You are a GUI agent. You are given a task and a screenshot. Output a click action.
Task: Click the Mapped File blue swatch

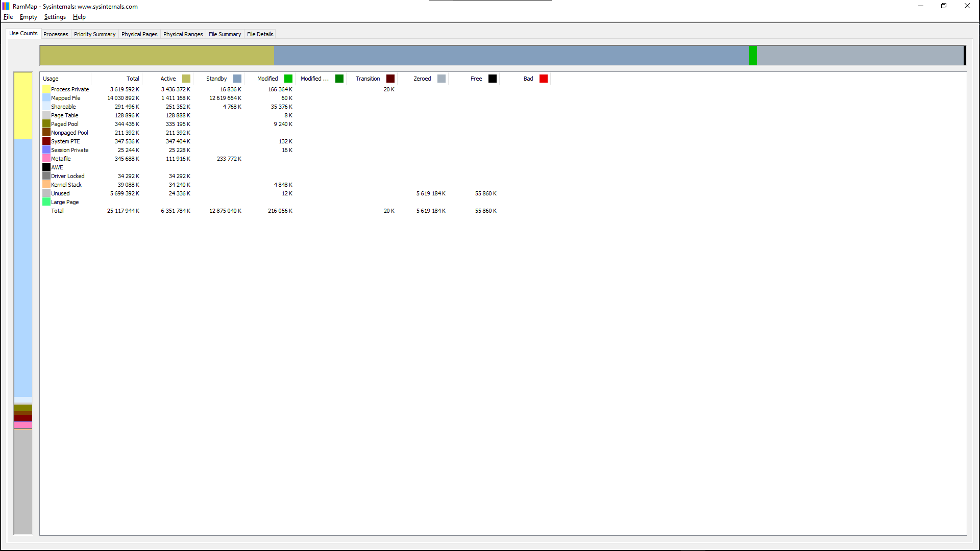coord(46,98)
